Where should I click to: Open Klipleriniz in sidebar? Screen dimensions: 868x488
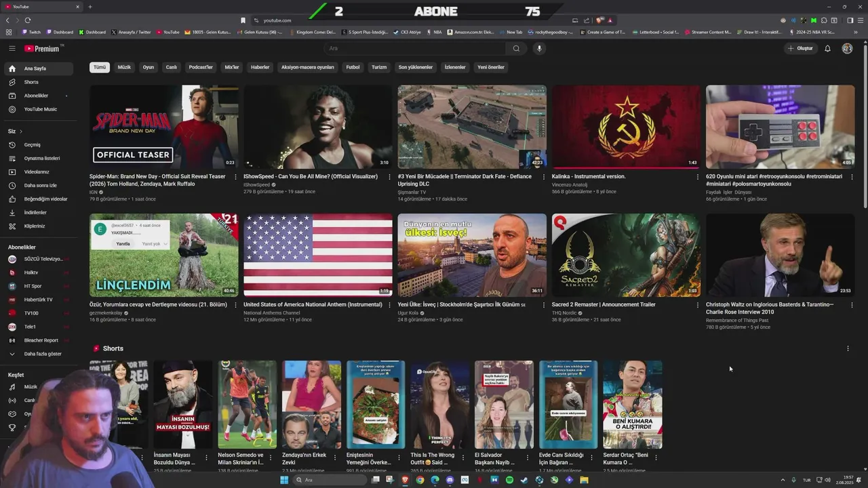tap(38, 226)
